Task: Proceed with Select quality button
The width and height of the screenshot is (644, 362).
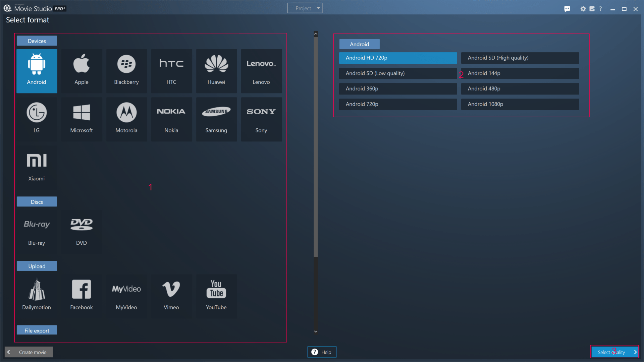Action: (614, 352)
